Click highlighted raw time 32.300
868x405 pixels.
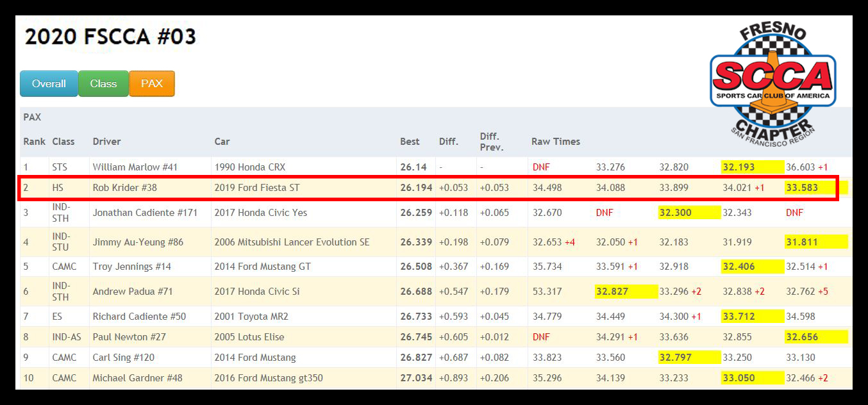tap(690, 212)
